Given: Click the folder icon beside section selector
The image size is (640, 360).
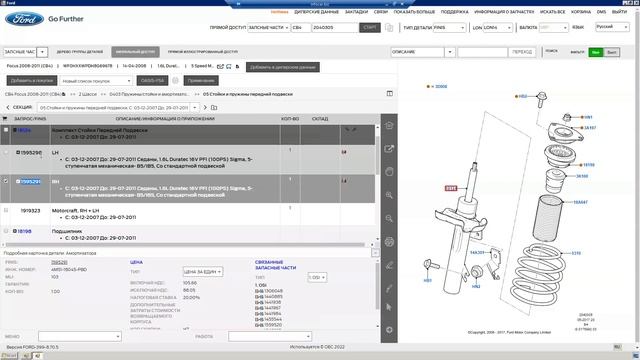Looking at the screenshot, I should pos(214,107).
